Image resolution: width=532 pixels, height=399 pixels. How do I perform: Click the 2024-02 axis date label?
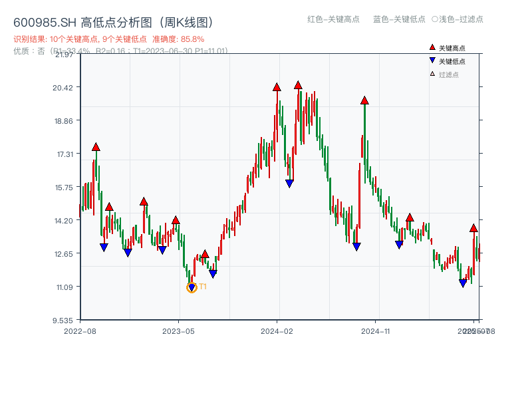[278, 330]
